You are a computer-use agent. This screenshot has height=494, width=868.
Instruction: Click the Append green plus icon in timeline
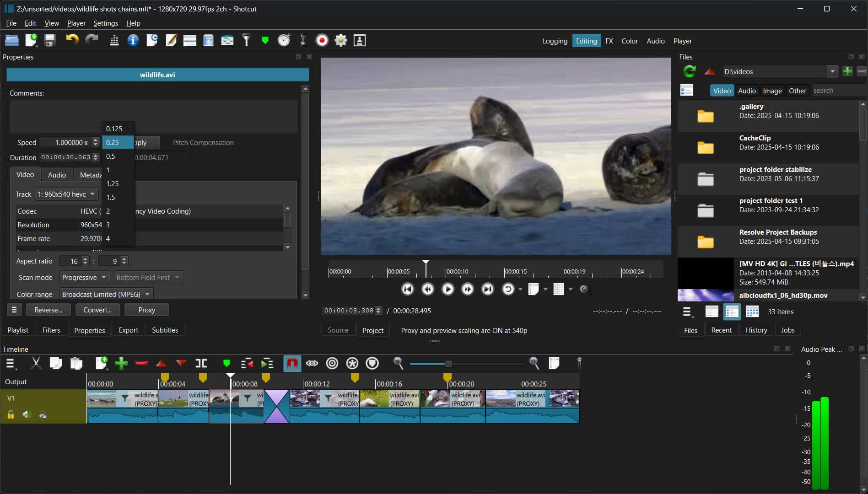[121, 363]
